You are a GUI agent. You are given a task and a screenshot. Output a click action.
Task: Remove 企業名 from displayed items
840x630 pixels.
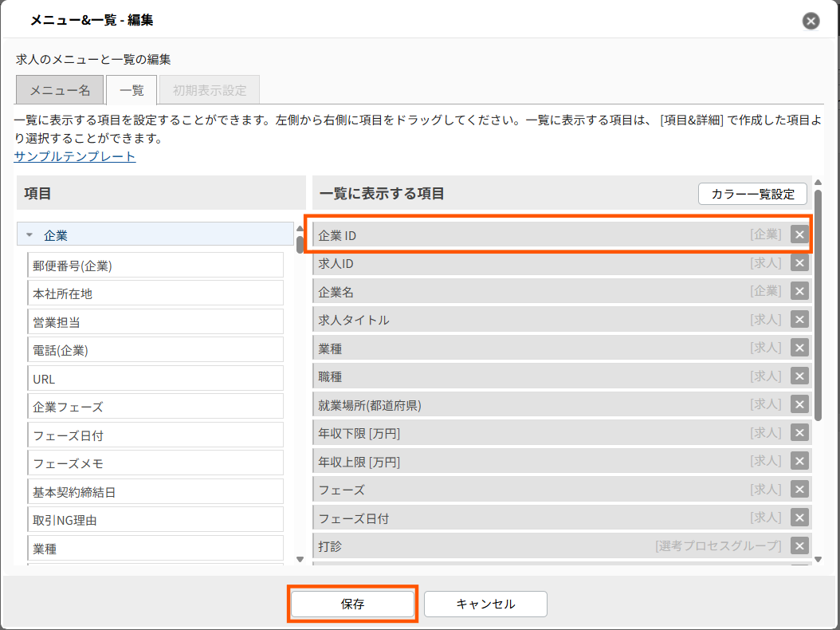[x=799, y=291]
